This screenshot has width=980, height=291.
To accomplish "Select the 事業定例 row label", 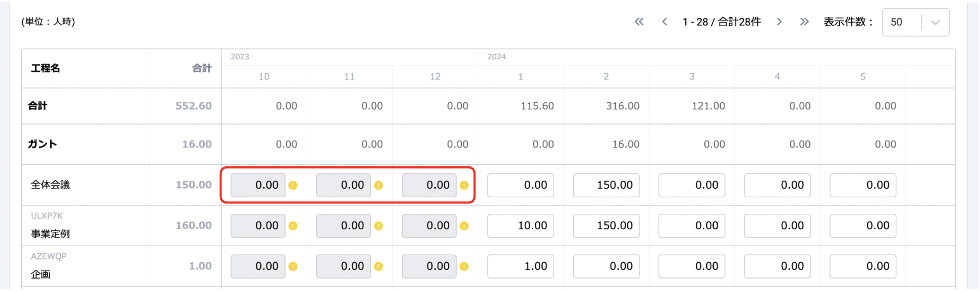I will pos(50,234).
